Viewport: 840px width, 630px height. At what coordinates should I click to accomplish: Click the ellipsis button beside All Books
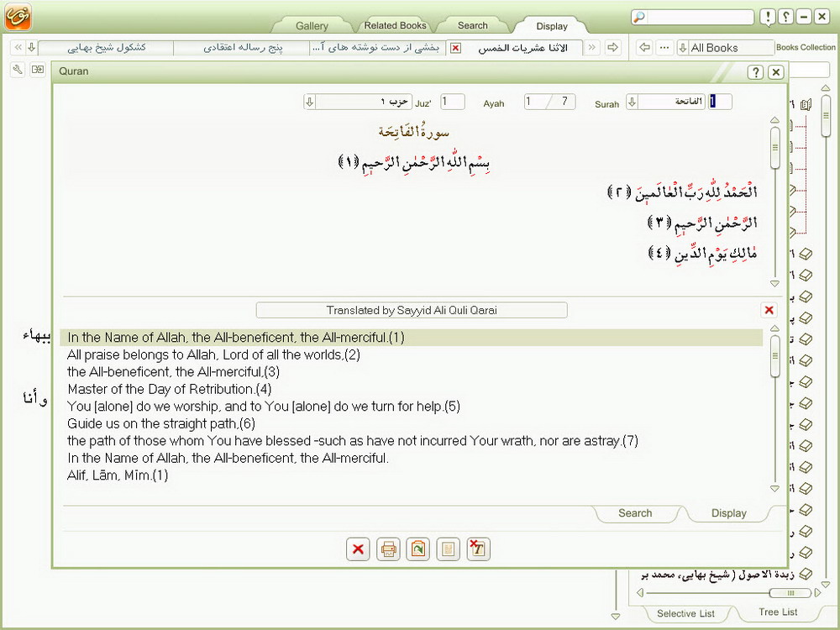pos(664,47)
